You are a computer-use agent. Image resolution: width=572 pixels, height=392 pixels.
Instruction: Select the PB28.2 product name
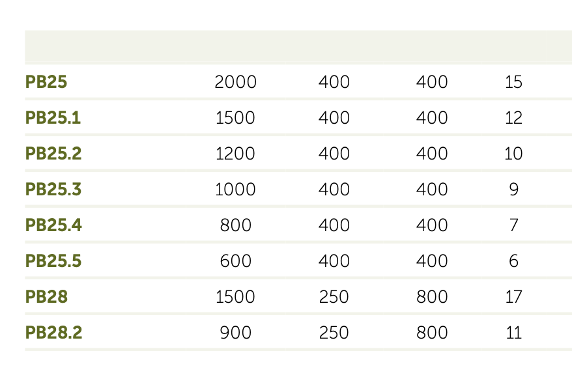click(53, 333)
